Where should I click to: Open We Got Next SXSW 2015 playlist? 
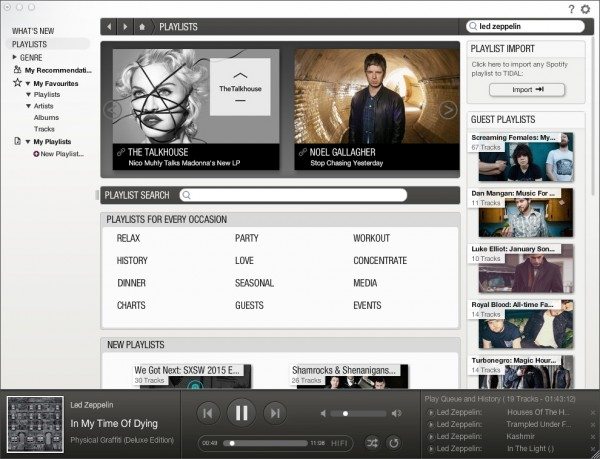[x=192, y=376]
